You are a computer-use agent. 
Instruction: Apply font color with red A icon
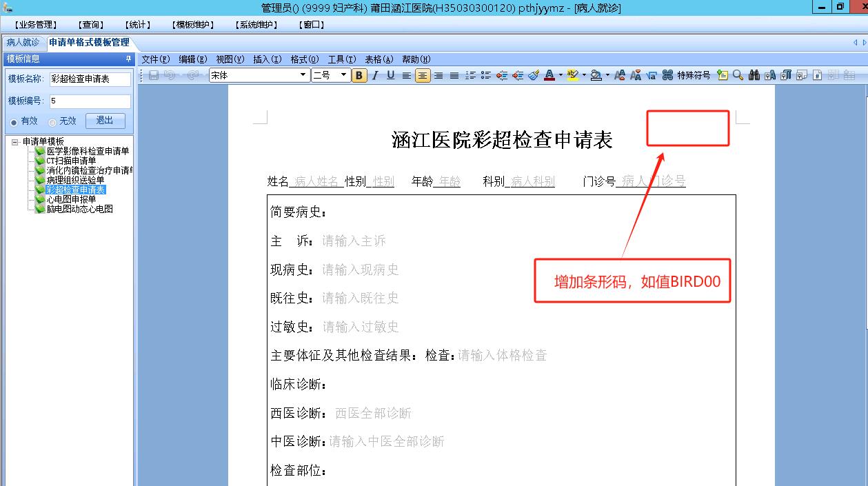point(549,75)
